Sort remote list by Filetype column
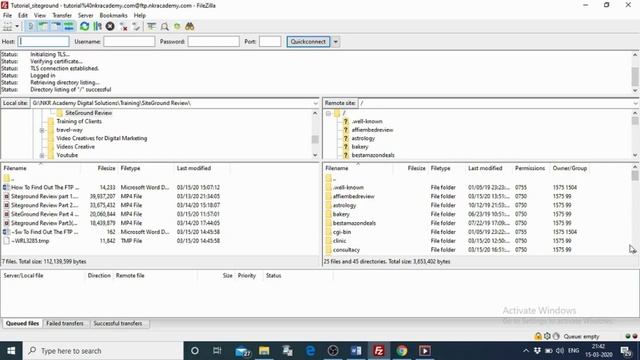Viewport: 640px width, 360px height. (x=440, y=168)
